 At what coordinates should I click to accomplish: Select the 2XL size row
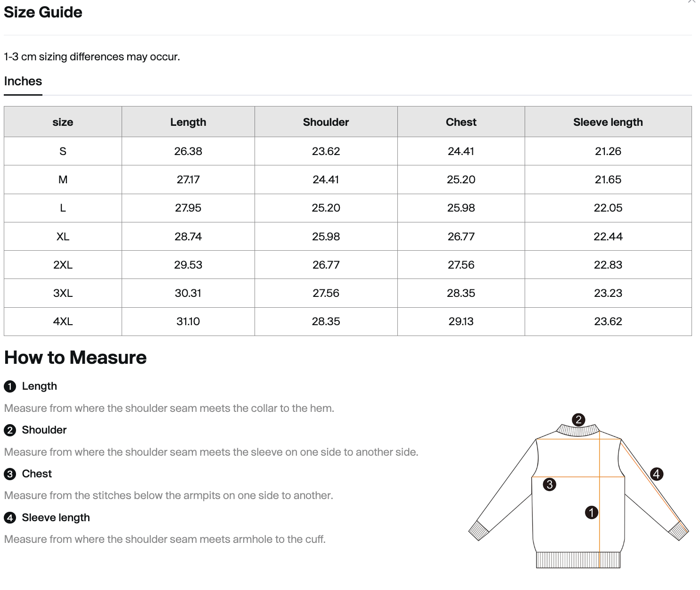point(63,264)
